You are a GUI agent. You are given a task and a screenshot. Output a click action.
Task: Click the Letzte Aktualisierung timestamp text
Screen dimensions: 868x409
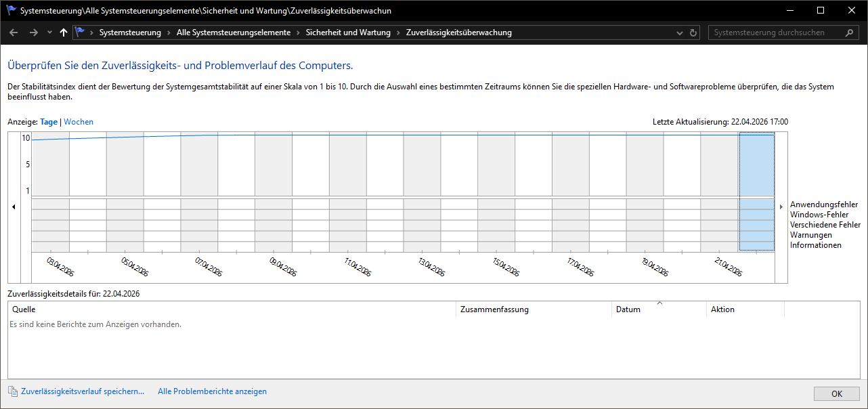pyautogui.click(x=720, y=122)
